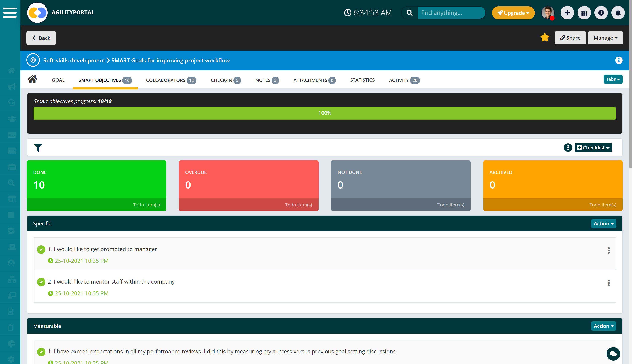Open the Manage dropdown
This screenshot has width=632, height=364.
(605, 38)
